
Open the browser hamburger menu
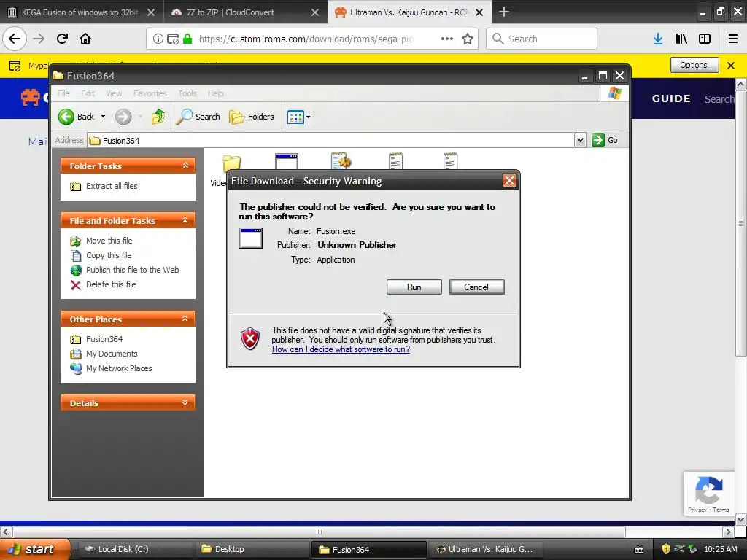pos(732,39)
